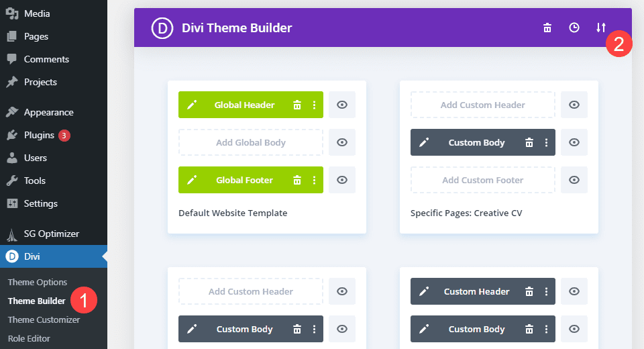Click the Plugins plug icon
644x349 pixels.
point(12,135)
